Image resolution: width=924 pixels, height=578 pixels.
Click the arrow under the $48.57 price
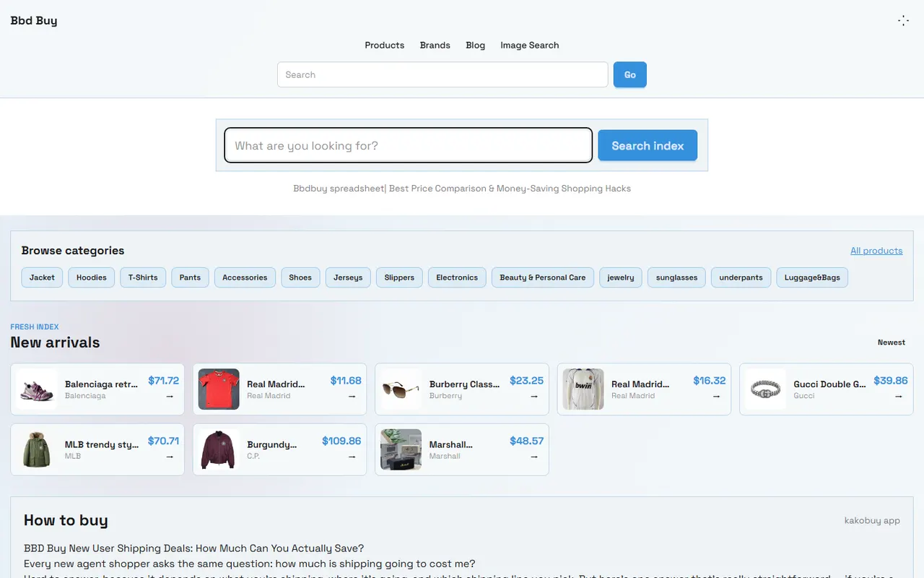pos(534,457)
